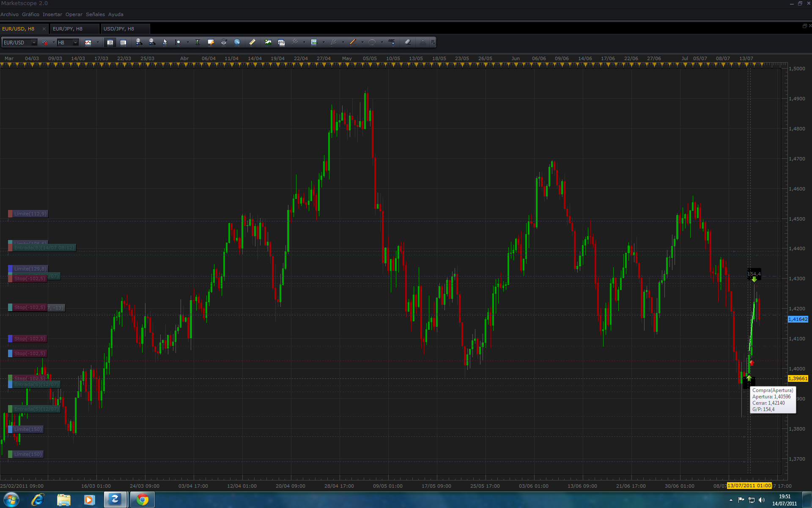
Task: Open the H8 timeframe dropdown
Action: 75,42
